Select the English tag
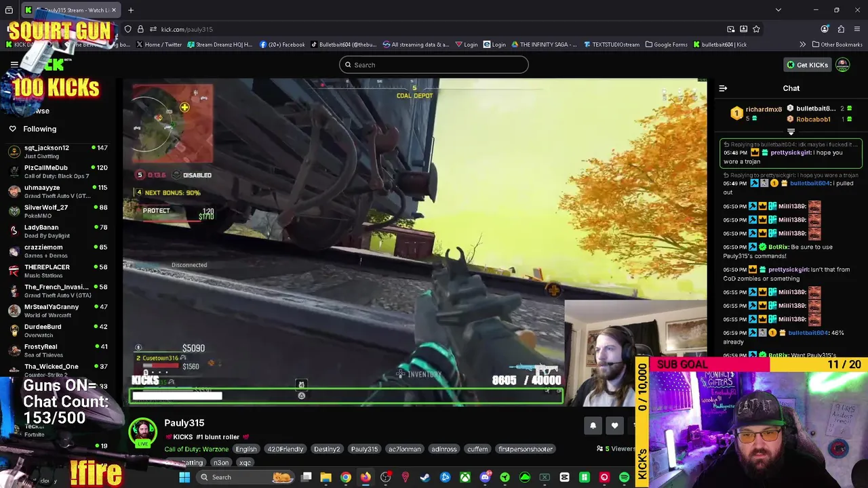Screen dimensions: 868x488 [246, 449]
